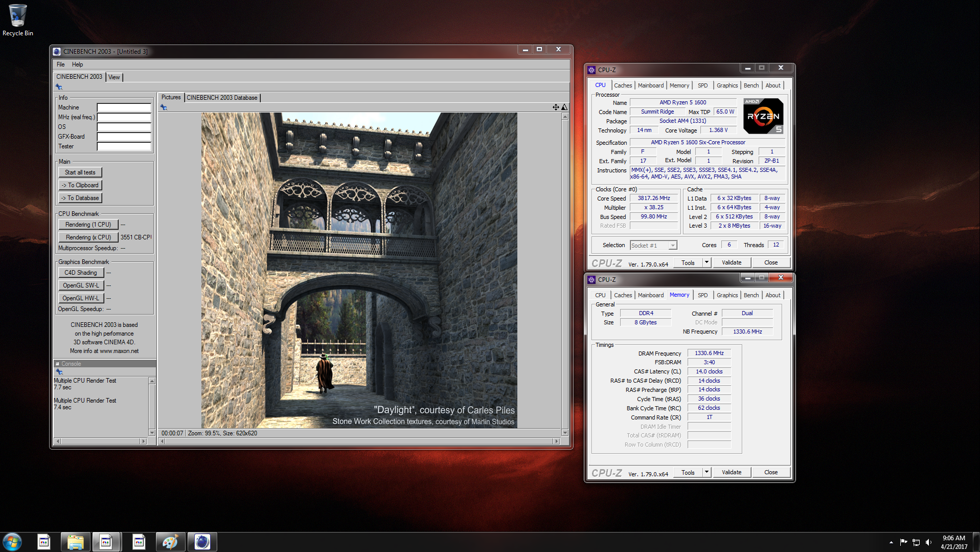Click the app icon in the upper CPU-Z title bar
Image resolution: width=980 pixels, height=552 pixels.
coord(591,70)
